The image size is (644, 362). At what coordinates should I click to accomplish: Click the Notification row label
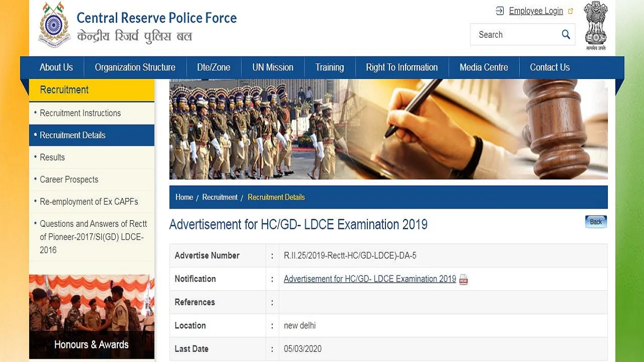tap(195, 279)
